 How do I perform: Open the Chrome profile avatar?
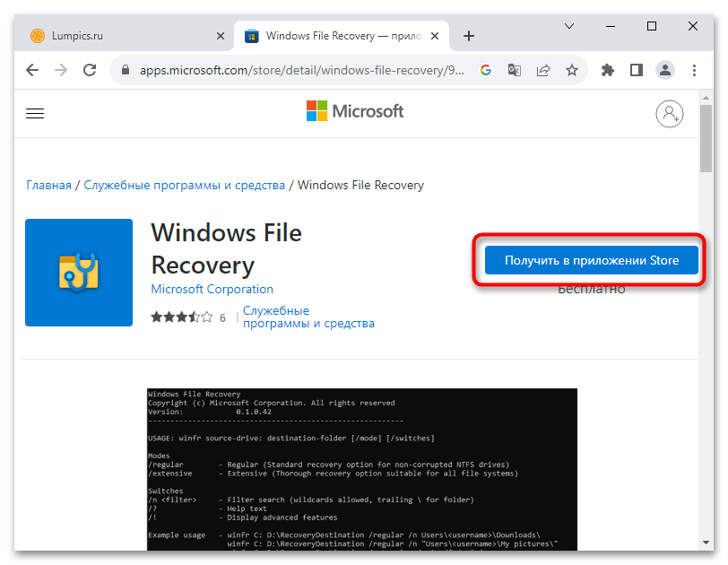tap(664, 69)
